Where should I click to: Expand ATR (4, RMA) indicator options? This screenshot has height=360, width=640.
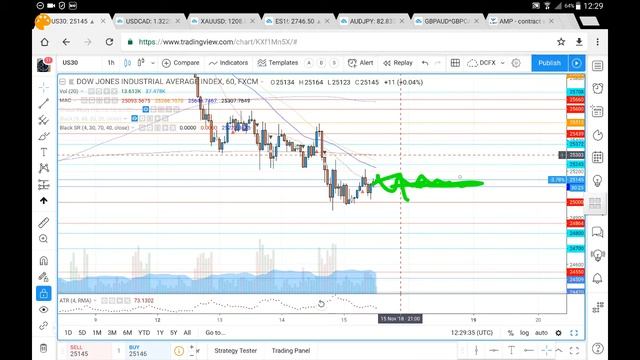point(95,300)
